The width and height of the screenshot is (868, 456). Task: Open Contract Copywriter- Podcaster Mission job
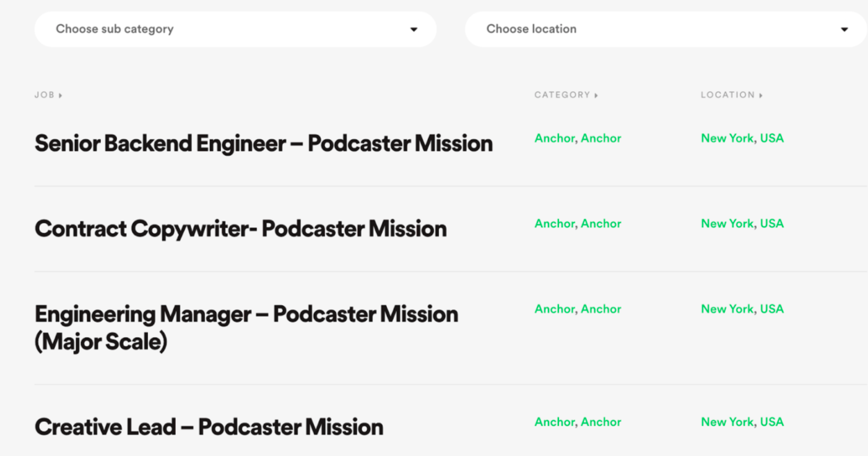point(241,229)
